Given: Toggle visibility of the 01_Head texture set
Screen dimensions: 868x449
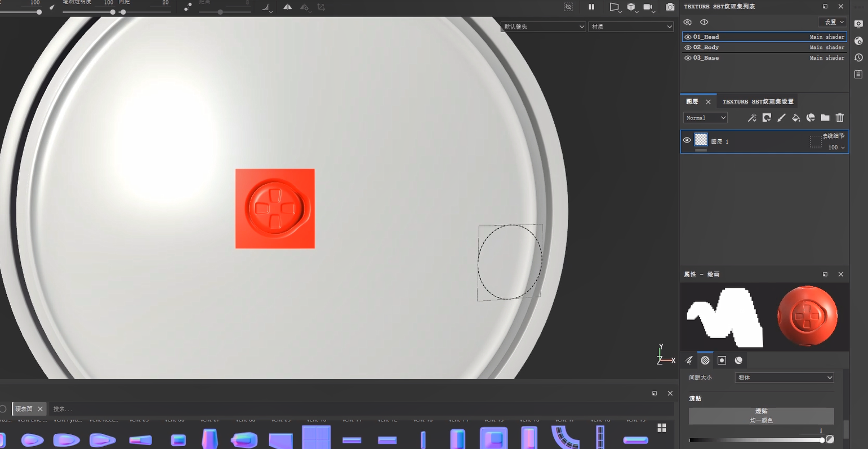Looking at the screenshot, I should pyautogui.click(x=688, y=36).
